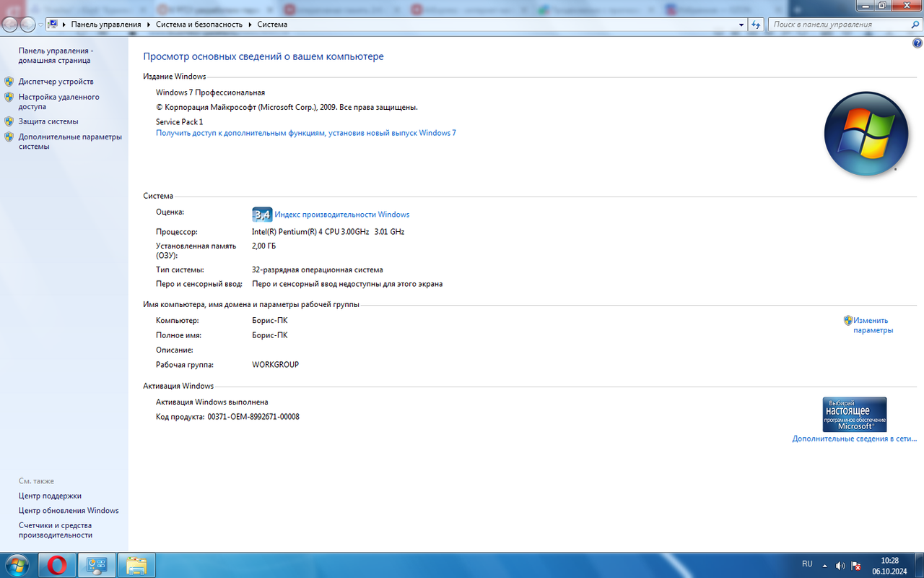
Task: Open Счетчики и средства производительности
Action: pyautogui.click(x=56, y=530)
